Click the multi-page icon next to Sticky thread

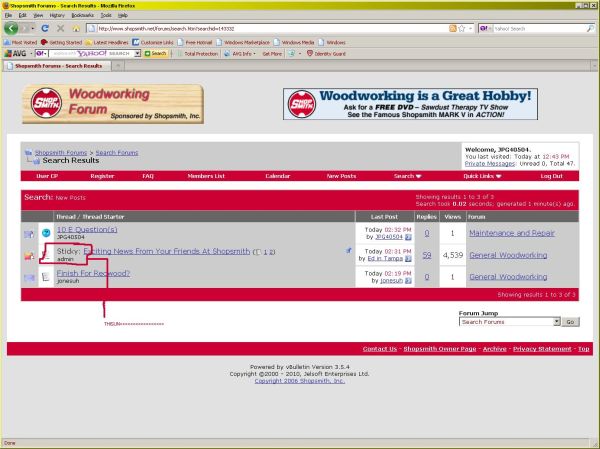point(258,252)
